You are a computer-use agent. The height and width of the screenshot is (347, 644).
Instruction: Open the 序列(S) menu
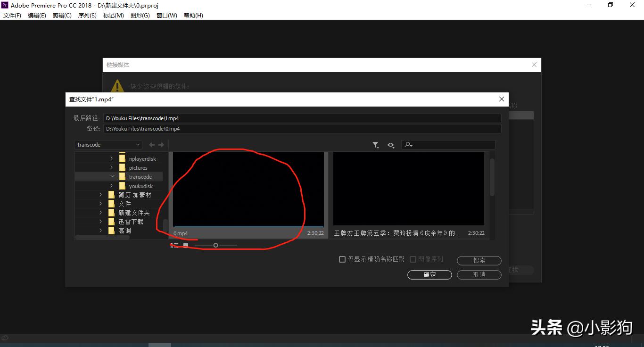87,15
